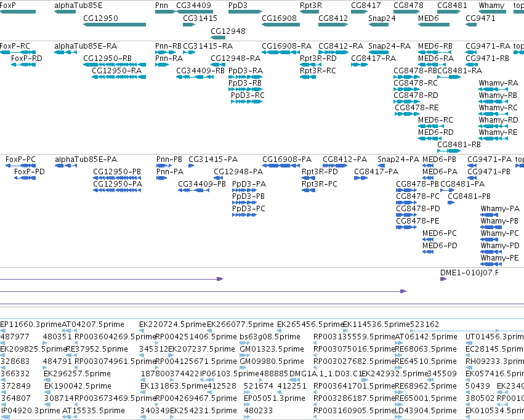Select transcript Whamy-RC

tap(498, 108)
